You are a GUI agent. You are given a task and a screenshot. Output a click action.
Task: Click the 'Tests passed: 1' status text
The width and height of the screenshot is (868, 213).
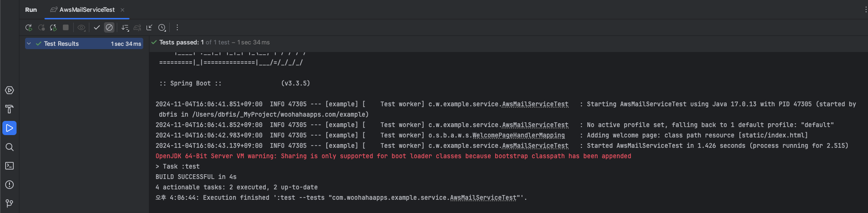click(182, 42)
